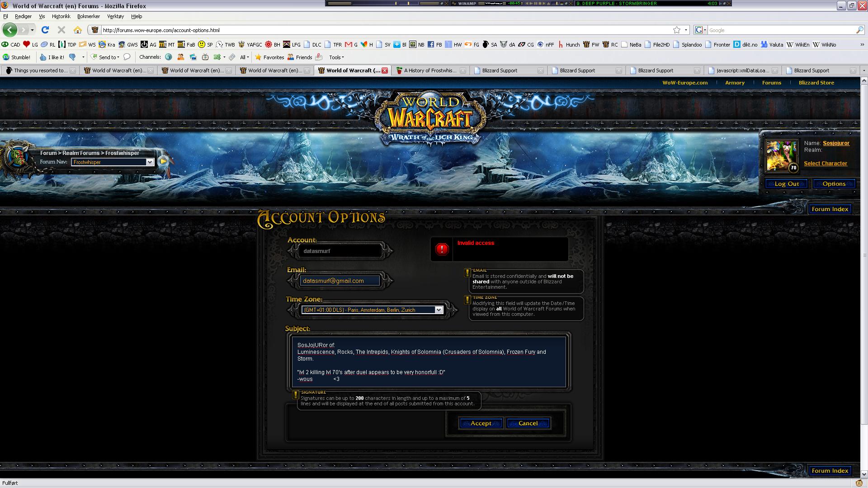The image size is (868, 488).
Task: Expand the All channels dropdown
Action: 244,57
